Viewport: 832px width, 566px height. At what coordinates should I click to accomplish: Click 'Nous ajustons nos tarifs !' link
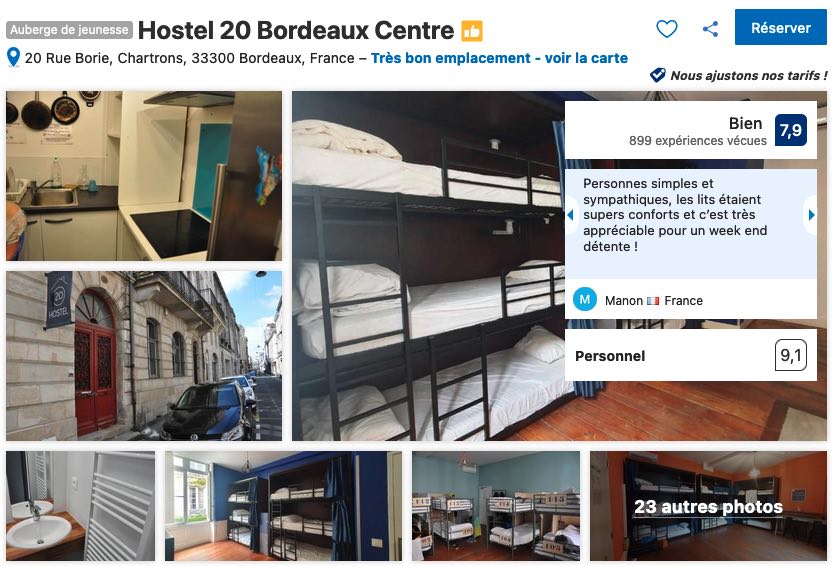tap(748, 75)
